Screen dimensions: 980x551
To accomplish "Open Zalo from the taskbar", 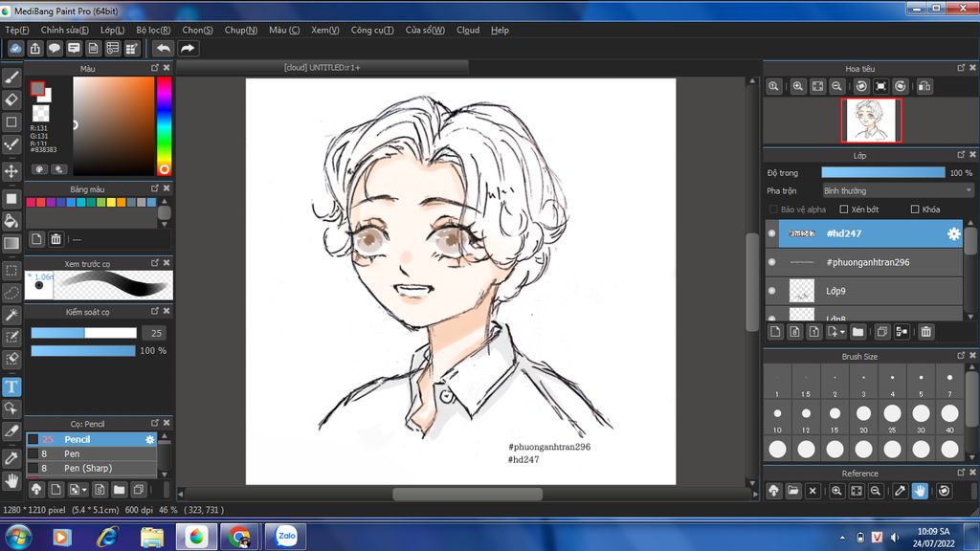I will coord(286,536).
